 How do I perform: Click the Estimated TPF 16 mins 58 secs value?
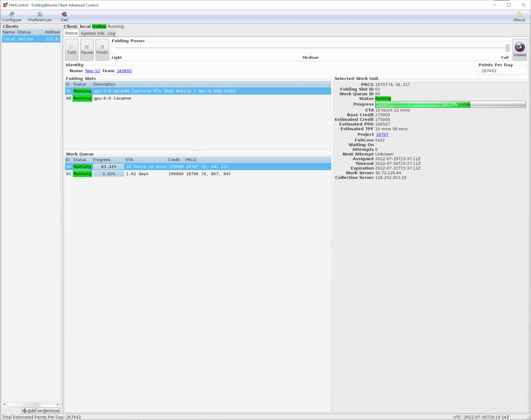391,129
